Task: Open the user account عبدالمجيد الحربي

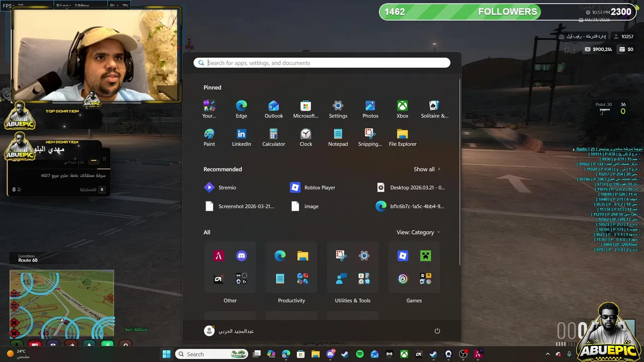Action: click(x=229, y=331)
